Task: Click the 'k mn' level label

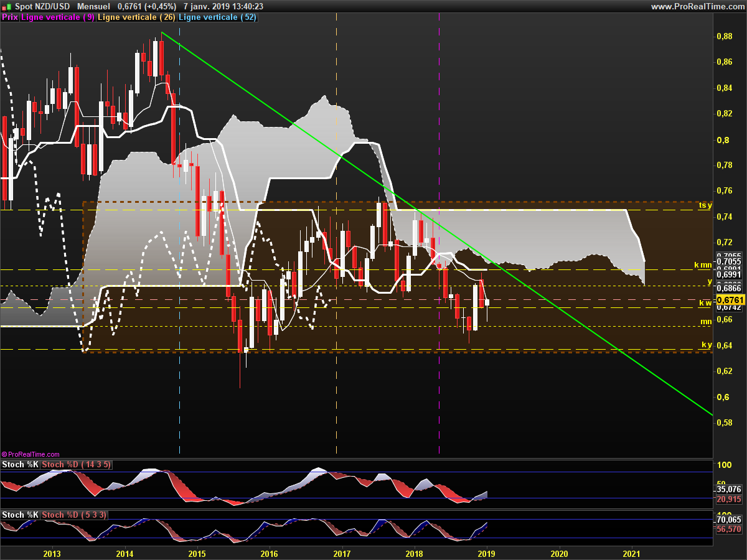Action: pos(703,265)
